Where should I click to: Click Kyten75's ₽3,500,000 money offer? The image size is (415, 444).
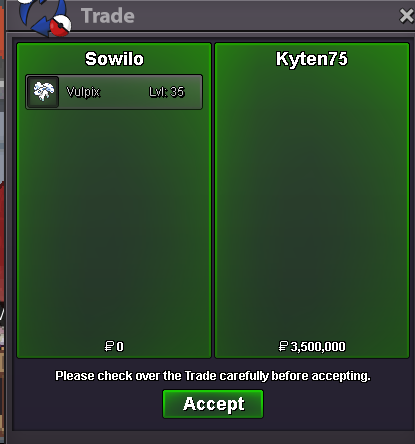tap(312, 346)
